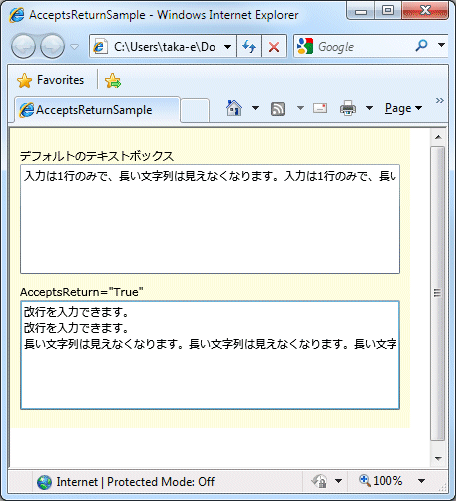Click the Google search magnifier icon
The height and width of the screenshot is (501, 456).
421,45
